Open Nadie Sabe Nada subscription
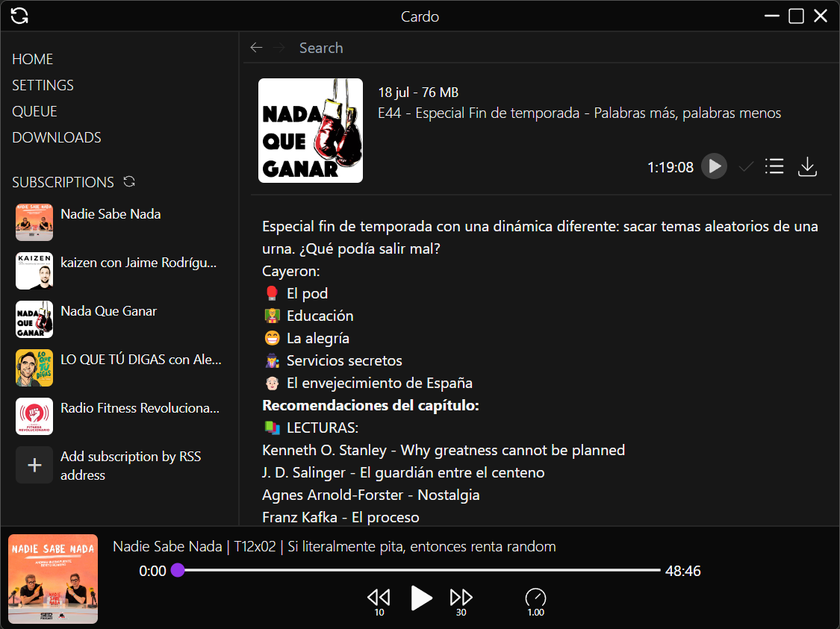Image resolution: width=840 pixels, height=629 pixels. click(x=120, y=222)
